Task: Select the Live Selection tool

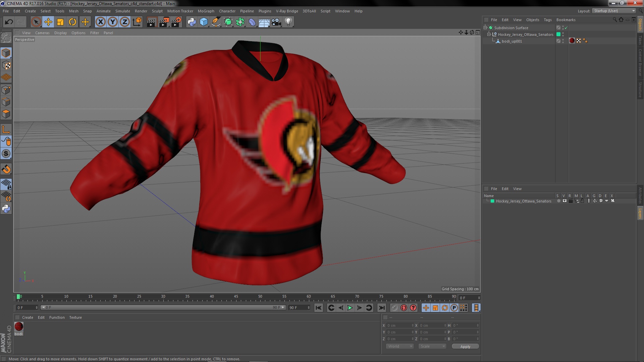Action: (36, 22)
